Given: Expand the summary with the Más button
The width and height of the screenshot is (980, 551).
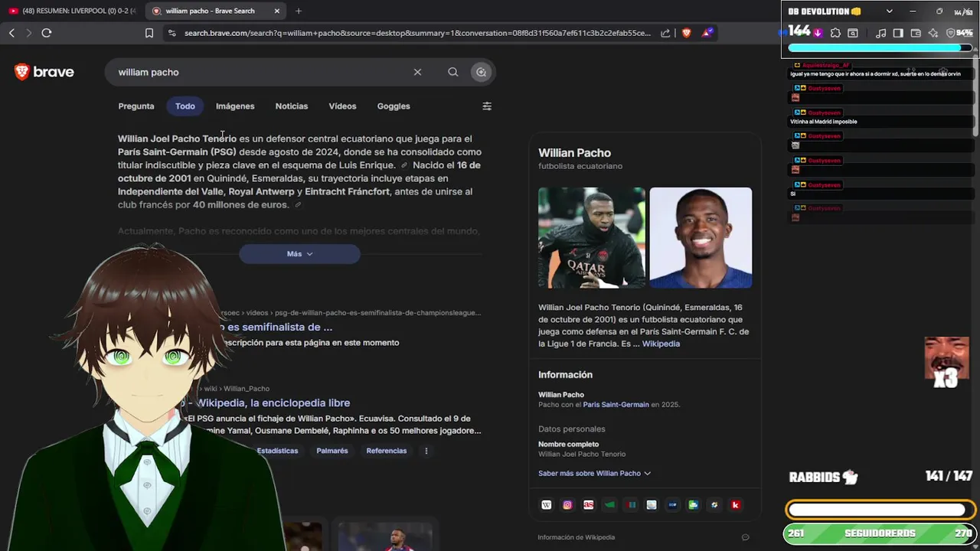Looking at the screenshot, I should 299,254.
